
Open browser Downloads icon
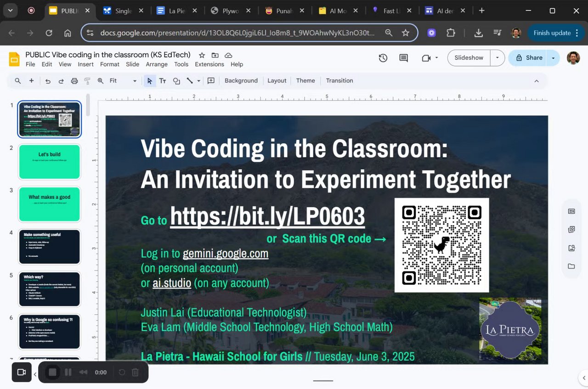[x=478, y=33]
